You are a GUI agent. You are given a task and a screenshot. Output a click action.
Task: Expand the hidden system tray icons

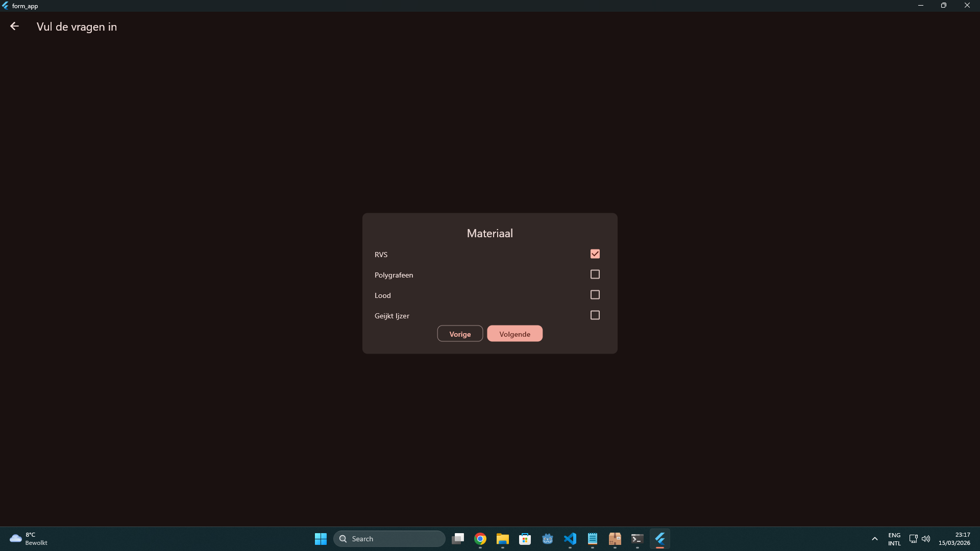pyautogui.click(x=875, y=539)
